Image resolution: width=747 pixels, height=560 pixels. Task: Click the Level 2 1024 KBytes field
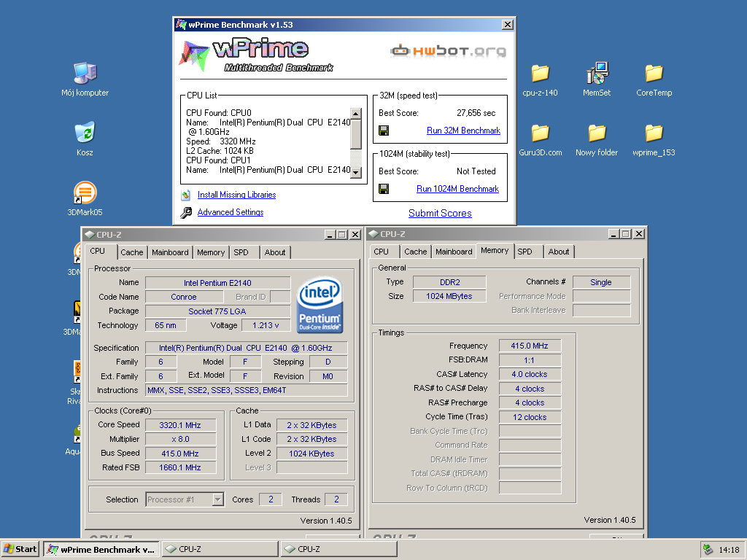311,454
